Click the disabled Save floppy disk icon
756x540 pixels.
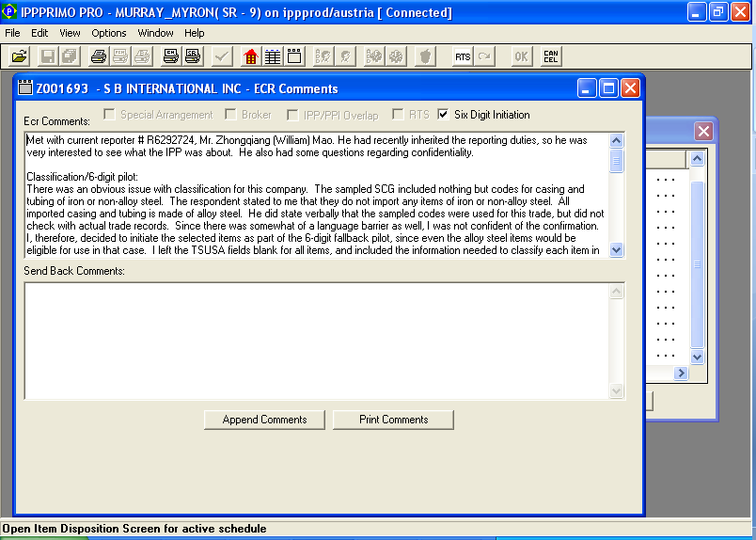(x=48, y=57)
